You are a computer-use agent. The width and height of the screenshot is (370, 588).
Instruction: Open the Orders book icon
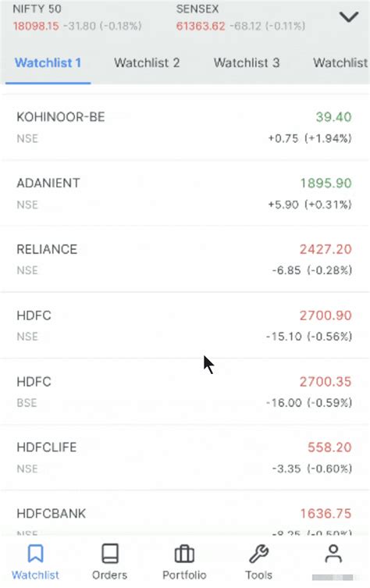point(110,554)
